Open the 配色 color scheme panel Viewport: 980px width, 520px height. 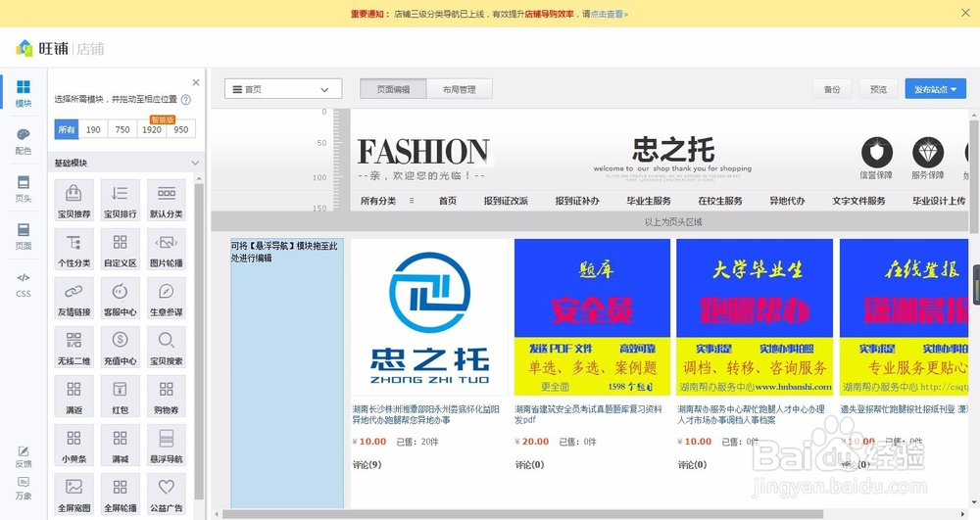click(24, 141)
